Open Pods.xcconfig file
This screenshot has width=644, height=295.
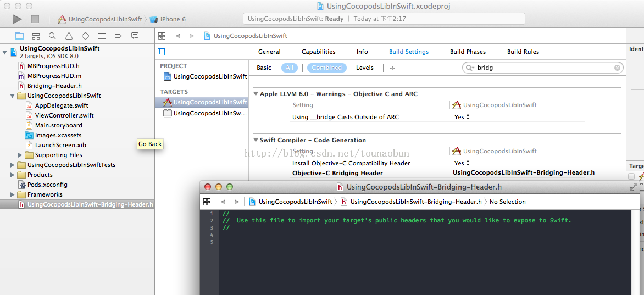click(x=47, y=185)
